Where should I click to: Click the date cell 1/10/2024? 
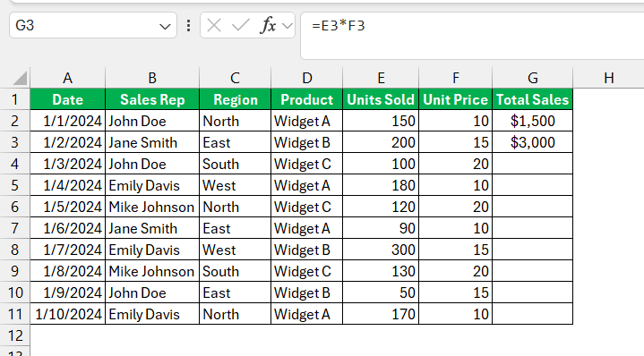[x=68, y=314]
